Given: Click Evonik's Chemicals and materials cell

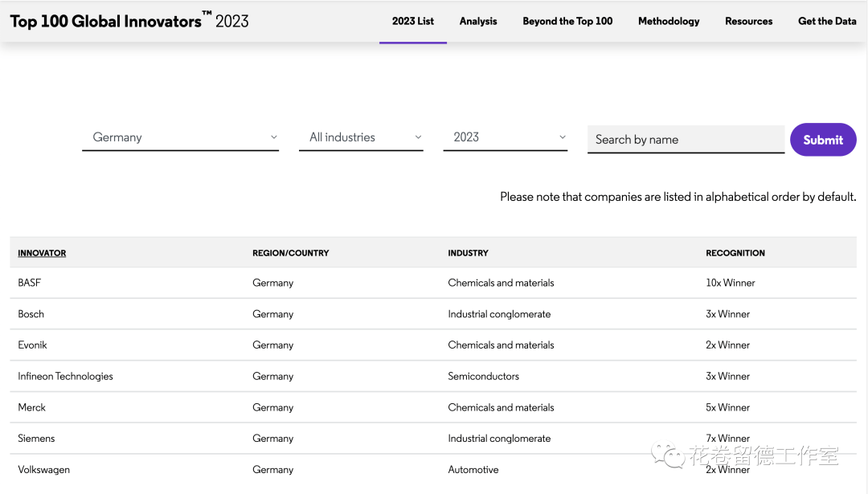Looking at the screenshot, I should tap(501, 345).
